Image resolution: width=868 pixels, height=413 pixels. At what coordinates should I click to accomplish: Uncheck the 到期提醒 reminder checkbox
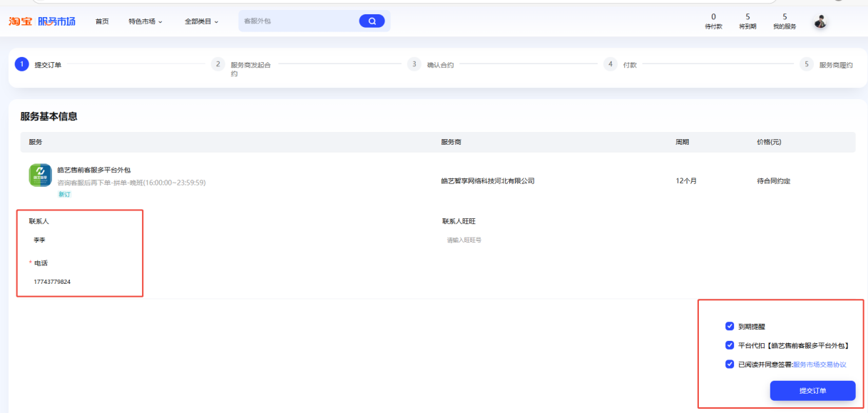[x=729, y=326]
